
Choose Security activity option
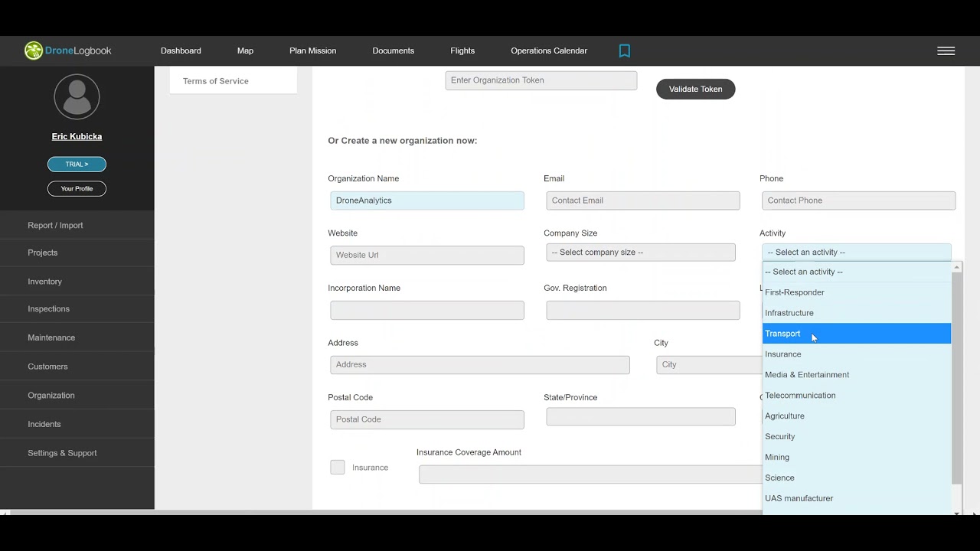[857, 437]
